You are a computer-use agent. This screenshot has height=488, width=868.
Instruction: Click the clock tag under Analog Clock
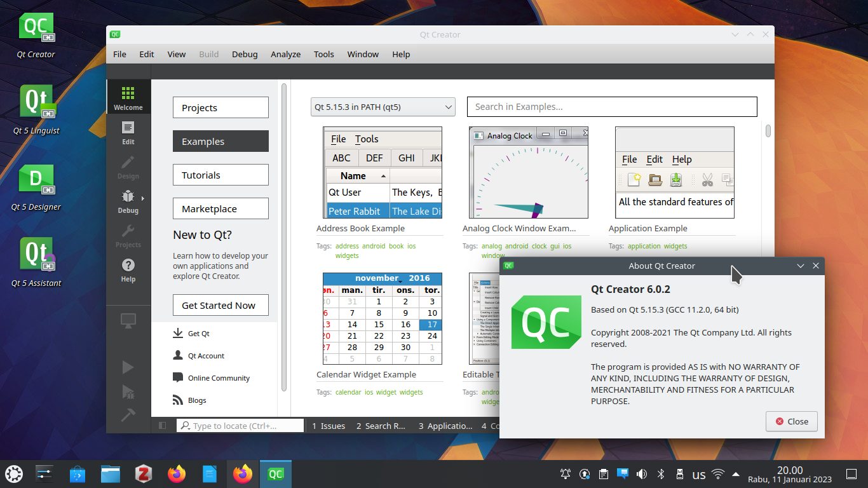(x=539, y=246)
